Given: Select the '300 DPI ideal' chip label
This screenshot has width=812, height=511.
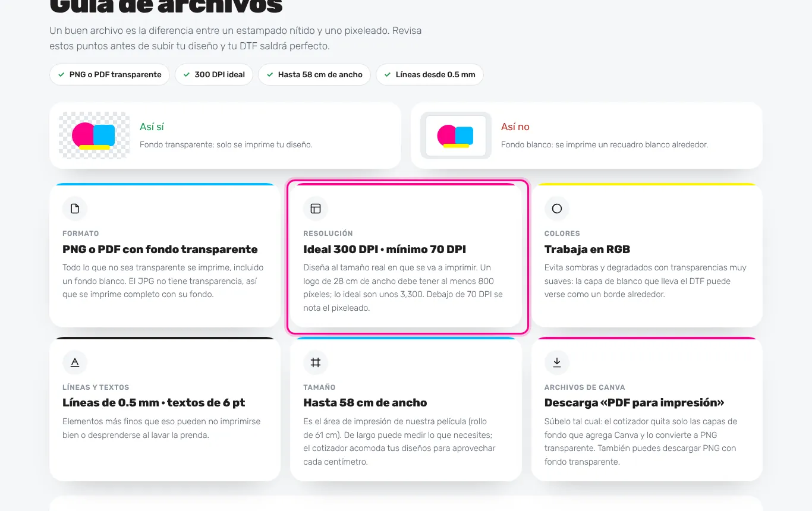Looking at the screenshot, I should [220, 75].
